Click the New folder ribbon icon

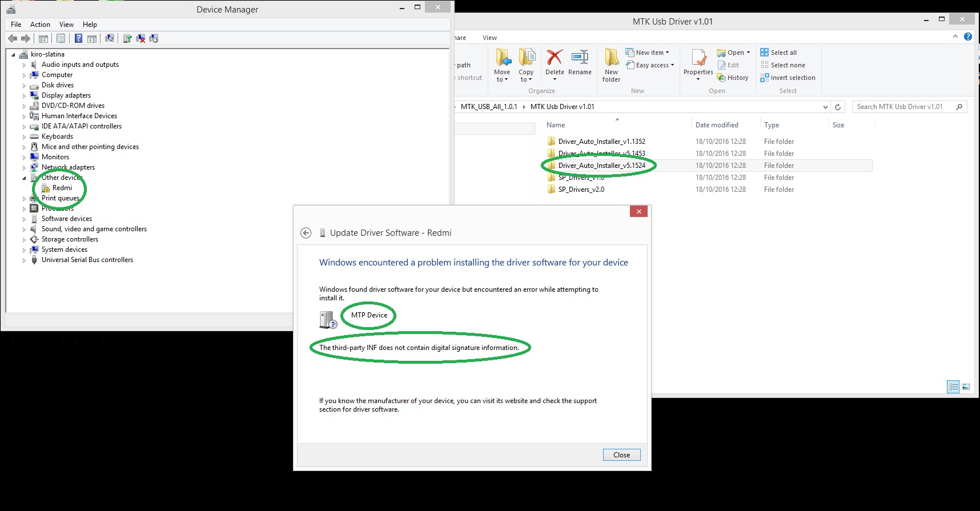click(611, 65)
